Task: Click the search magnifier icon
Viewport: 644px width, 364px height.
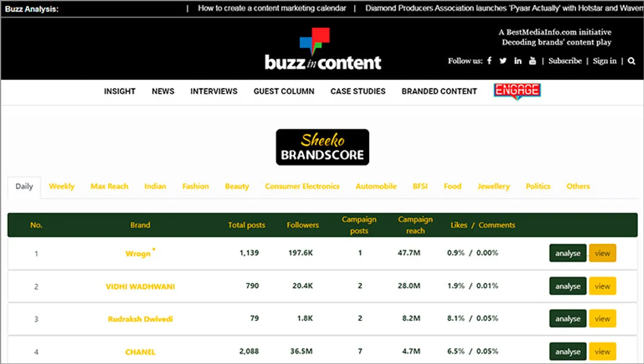Action: click(x=631, y=61)
